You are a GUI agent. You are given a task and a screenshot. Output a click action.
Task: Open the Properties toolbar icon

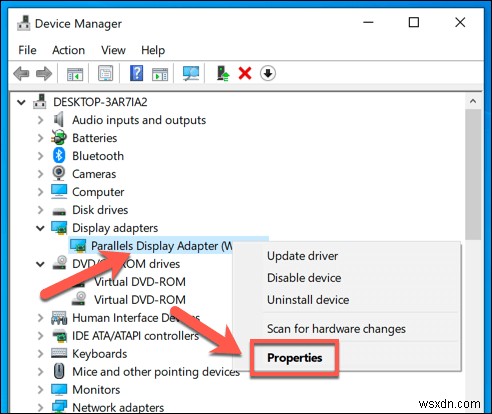point(105,73)
